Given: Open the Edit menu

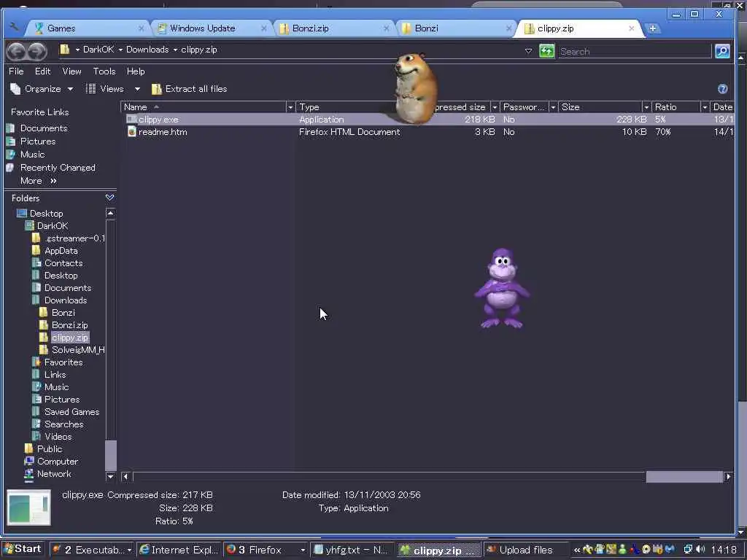Looking at the screenshot, I should (42, 71).
